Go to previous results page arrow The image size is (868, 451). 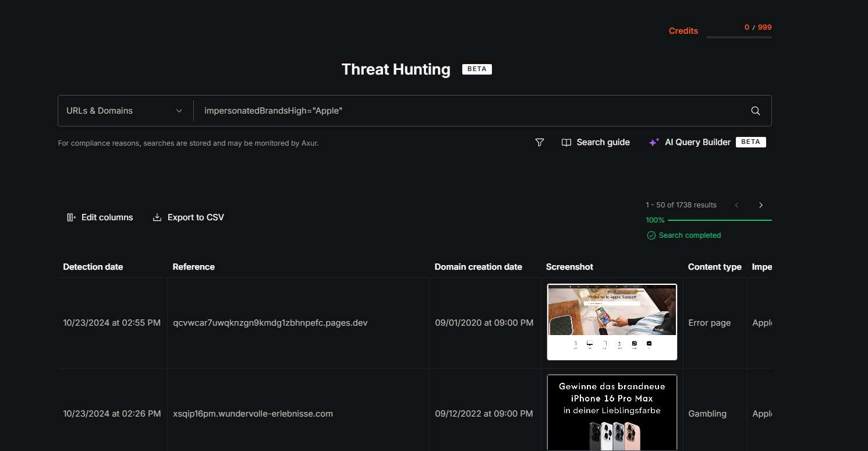click(x=737, y=205)
